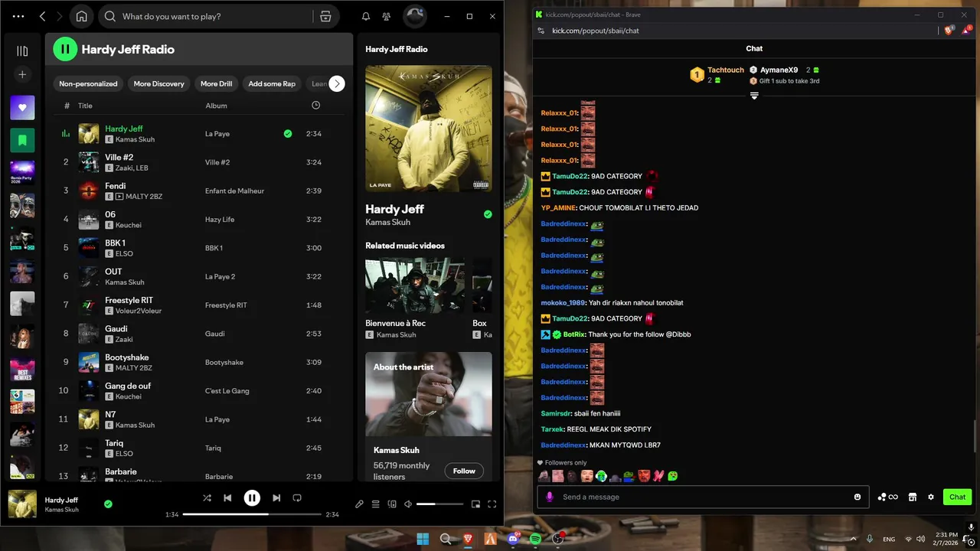Open the Spotify miniplayer icon
980x551 pixels.
click(475, 504)
